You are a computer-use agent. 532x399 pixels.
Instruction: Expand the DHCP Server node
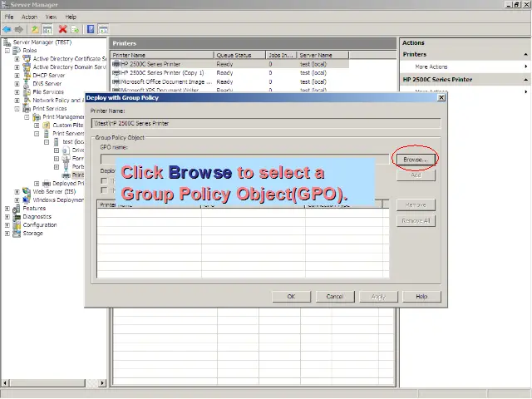coord(17,76)
